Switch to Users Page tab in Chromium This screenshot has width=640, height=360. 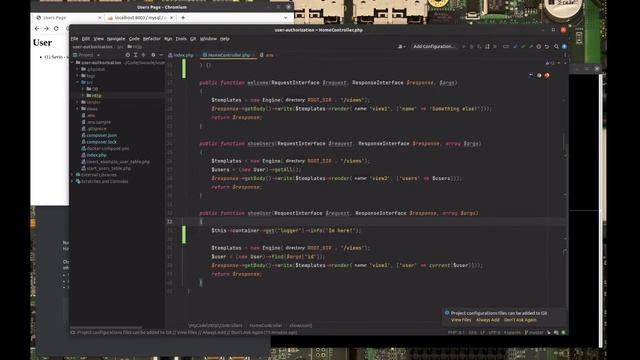pos(68,18)
